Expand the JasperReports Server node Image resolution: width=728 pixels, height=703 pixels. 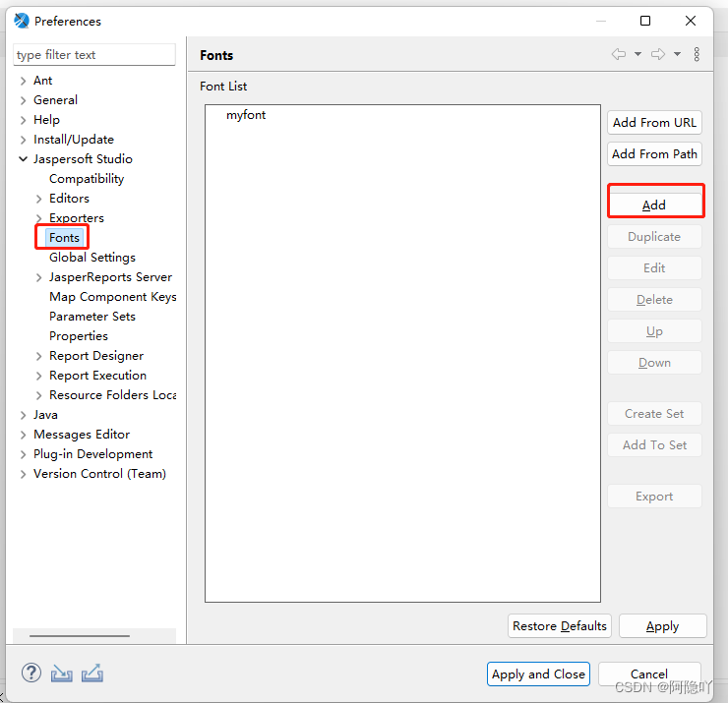point(39,277)
